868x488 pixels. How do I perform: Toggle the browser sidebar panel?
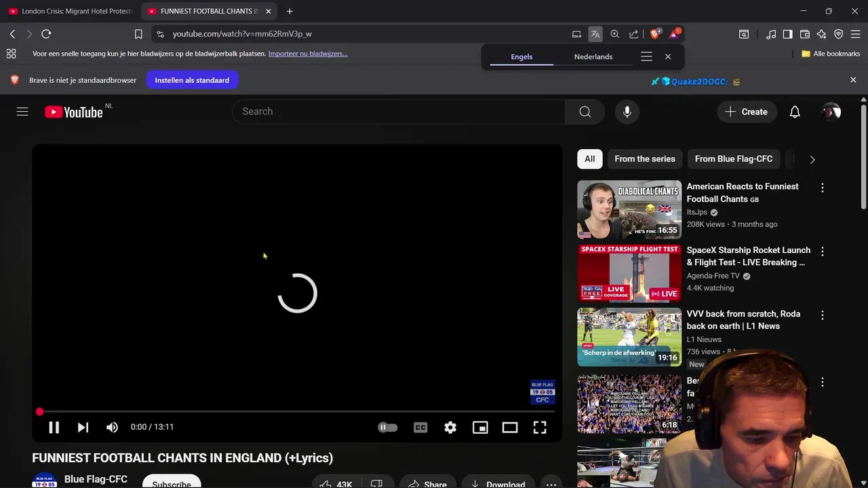(x=787, y=34)
